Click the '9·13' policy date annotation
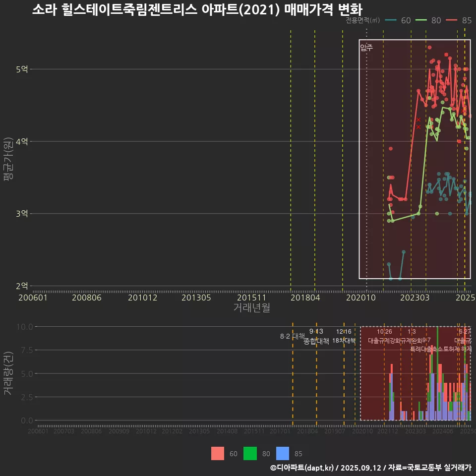The image size is (476, 476). point(316,332)
